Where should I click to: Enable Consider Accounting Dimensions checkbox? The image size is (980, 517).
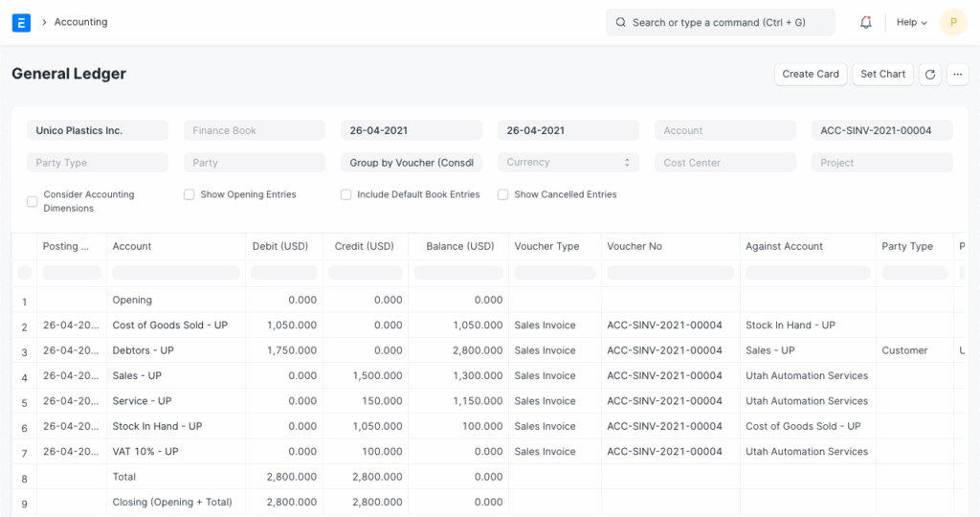(33, 201)
